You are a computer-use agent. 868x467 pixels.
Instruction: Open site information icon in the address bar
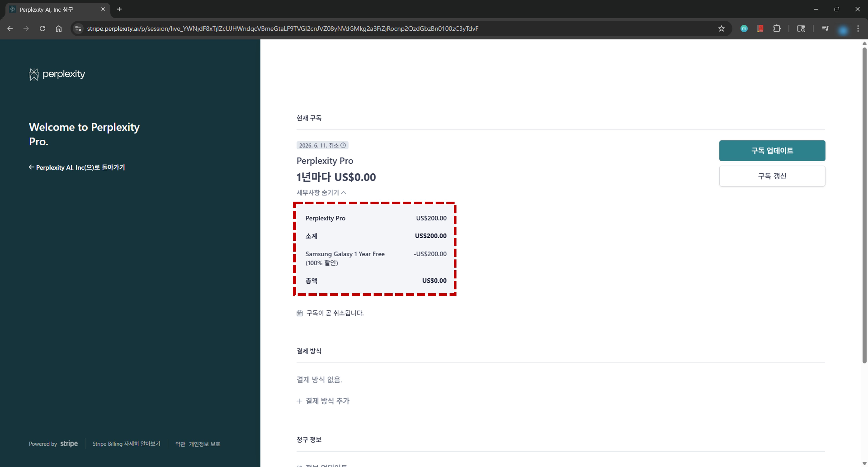pos(78,29)
